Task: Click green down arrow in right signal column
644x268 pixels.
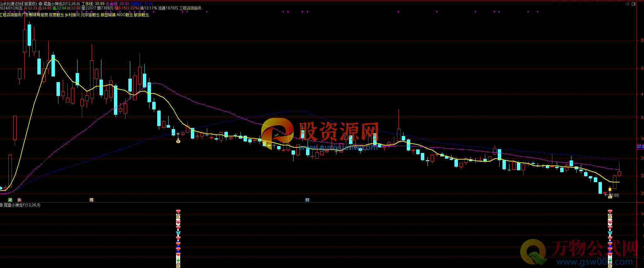Action: coord(610,260)
